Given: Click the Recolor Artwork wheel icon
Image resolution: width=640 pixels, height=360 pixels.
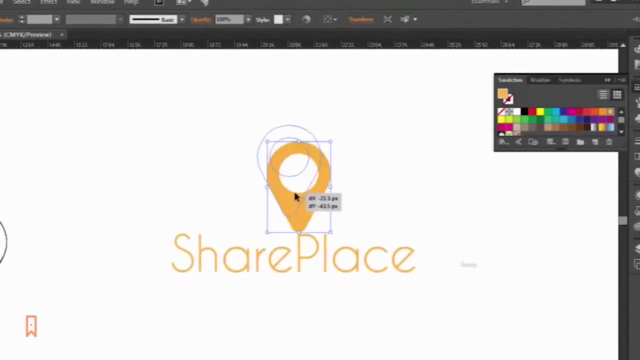Looking at the screenshot, I should coord(306,20).
